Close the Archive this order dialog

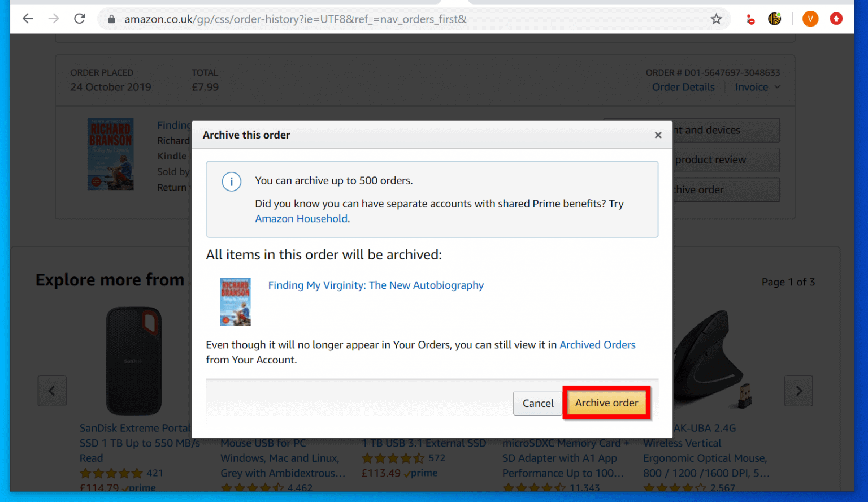(x=658, y=135)
